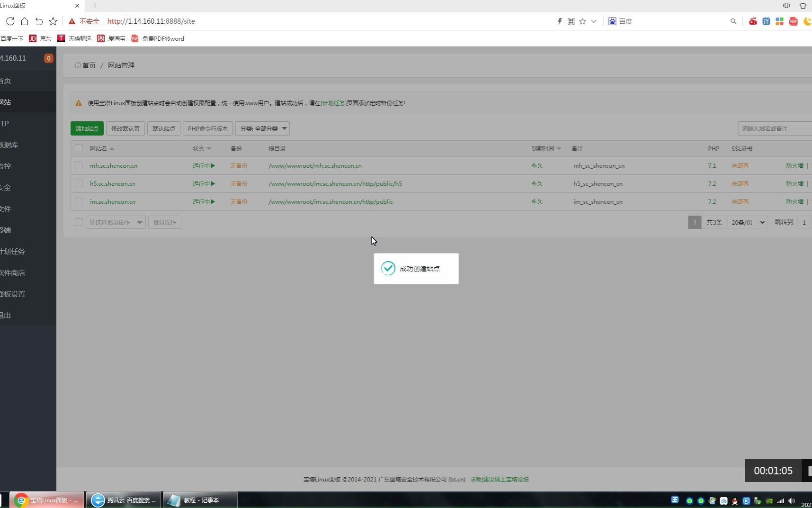Screen dimensions: 812x508
Task: Toggle the checkbox beside batch operation dropdown
Action: point(79,222)
